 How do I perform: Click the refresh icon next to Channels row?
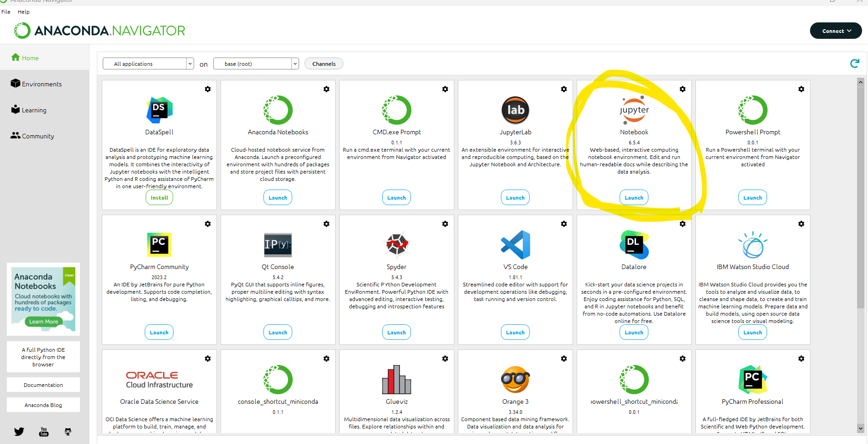tap(855, 63)
